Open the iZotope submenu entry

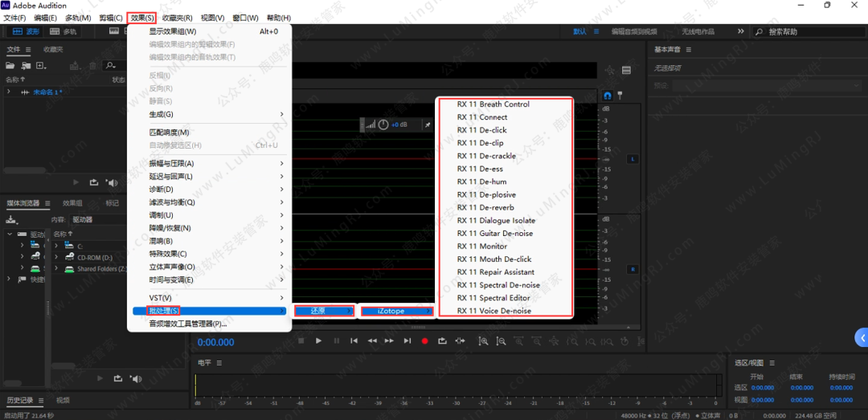coord(395,311)
